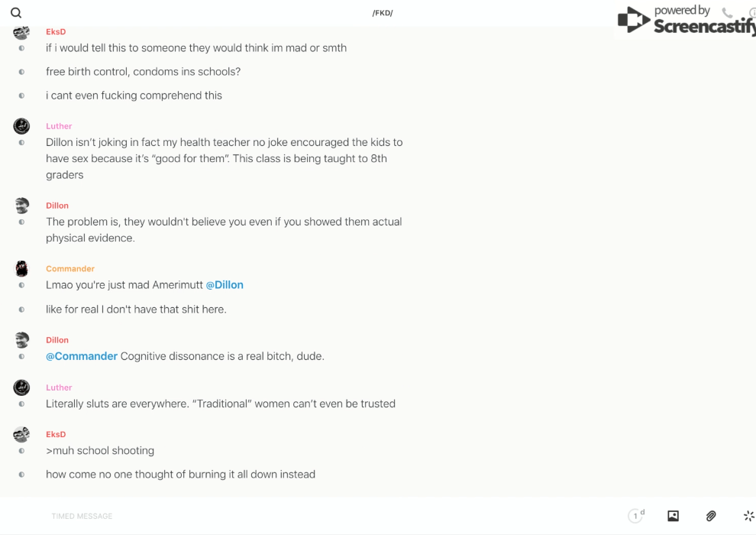Open the image upload icon

click(673, 516)
